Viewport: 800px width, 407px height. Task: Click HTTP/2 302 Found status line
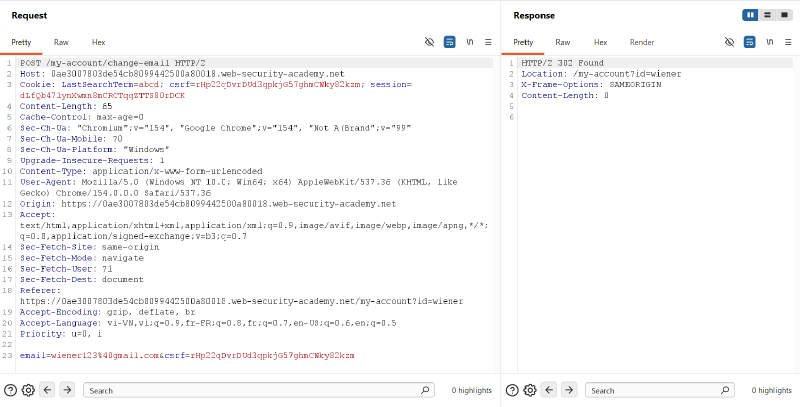click(562, 63)
